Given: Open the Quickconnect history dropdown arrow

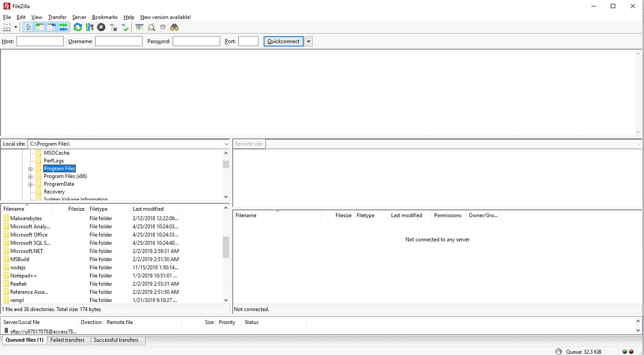Looking at the screenshot, I should 309,41.
